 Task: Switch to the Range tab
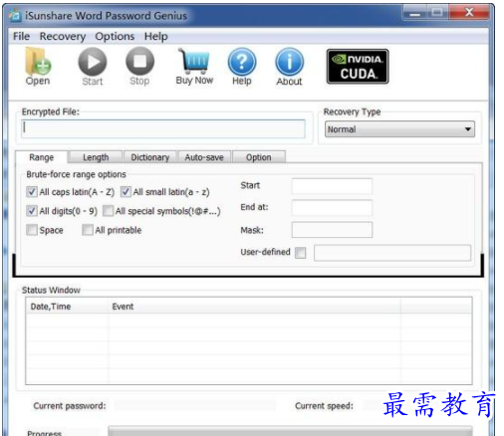(41, 157)
